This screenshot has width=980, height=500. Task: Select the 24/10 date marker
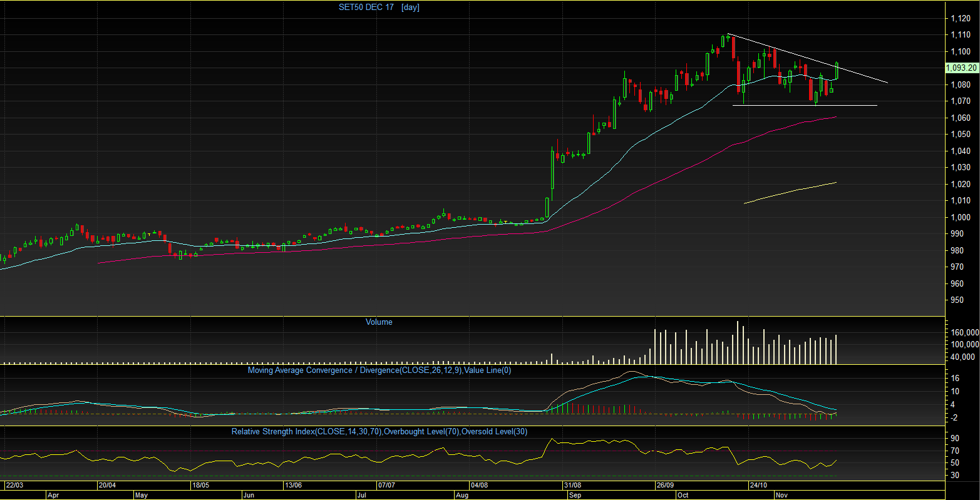pos(758,485)
